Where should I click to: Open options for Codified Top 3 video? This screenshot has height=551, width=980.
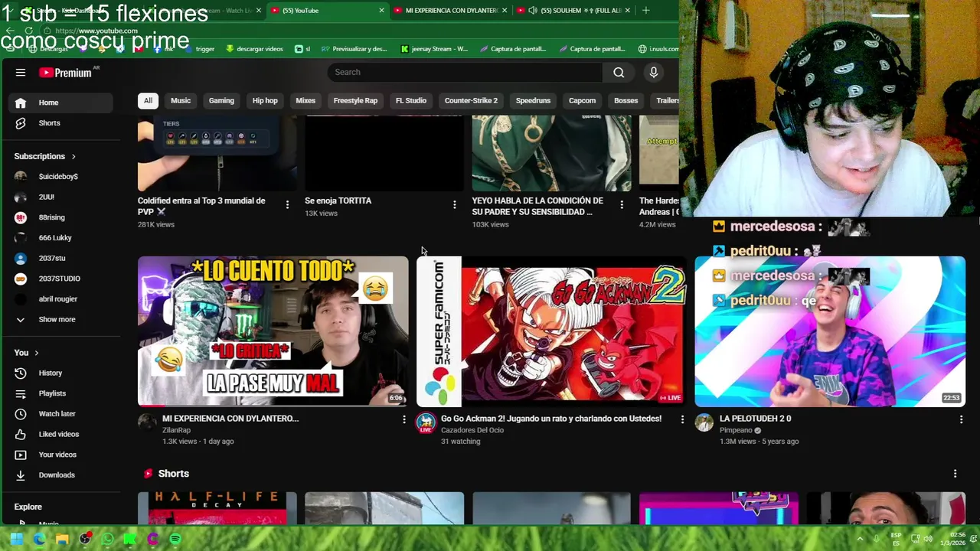point(287,205)
